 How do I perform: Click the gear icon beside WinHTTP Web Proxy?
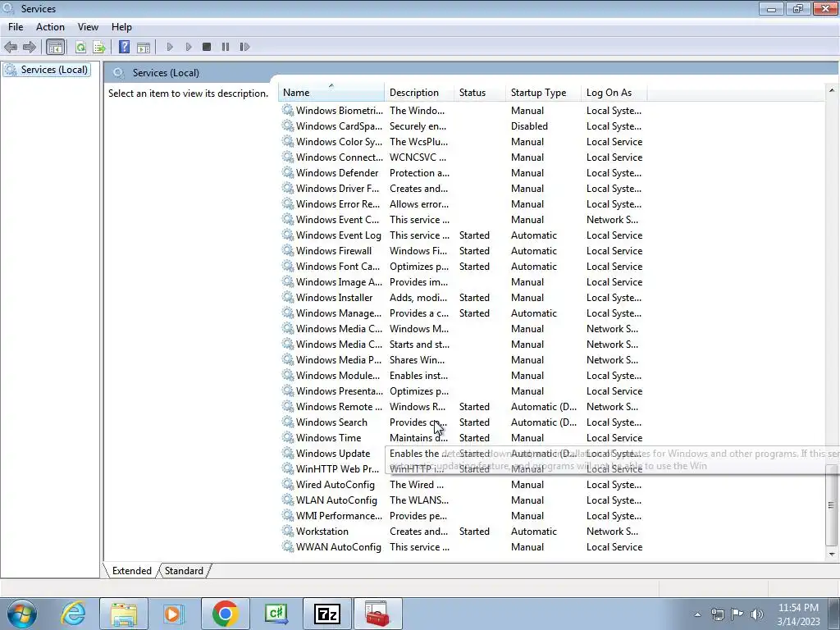coord(288,468)
